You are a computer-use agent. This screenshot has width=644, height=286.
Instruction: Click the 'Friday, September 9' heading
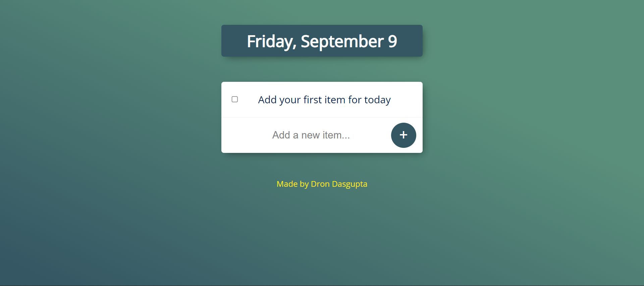pyautogui.click(x=322, y=41)
